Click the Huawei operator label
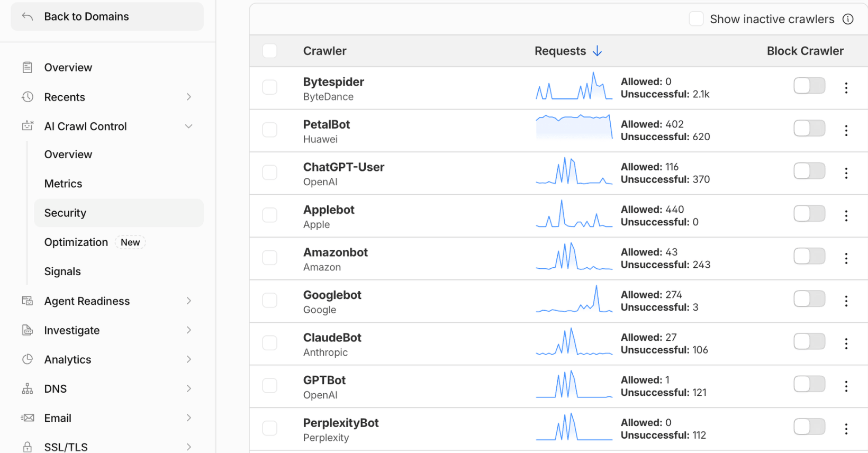Screen dimensions: 868x453 click(x=320, y=139)
